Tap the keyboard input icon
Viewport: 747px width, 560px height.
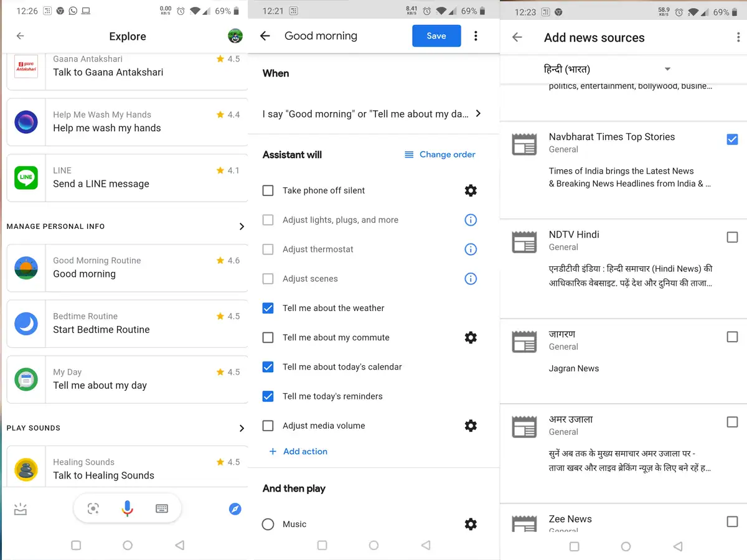coord(162,508)
